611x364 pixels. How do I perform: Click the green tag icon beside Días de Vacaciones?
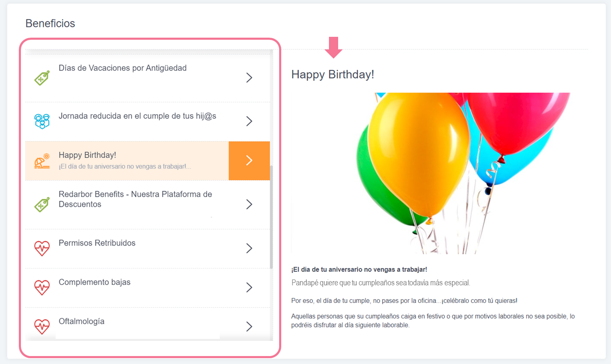[x=42, y=78]
